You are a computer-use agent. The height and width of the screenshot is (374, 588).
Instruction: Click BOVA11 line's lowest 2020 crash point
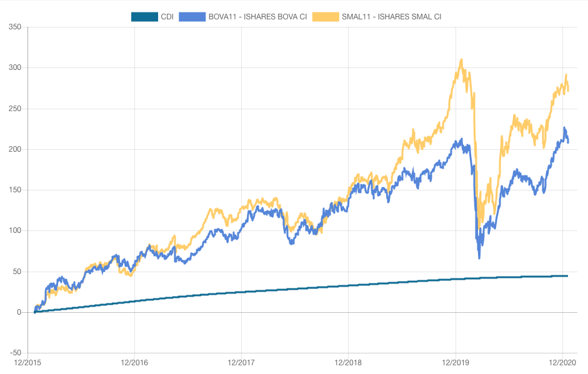pyautogui.click(x=479, y=257)
